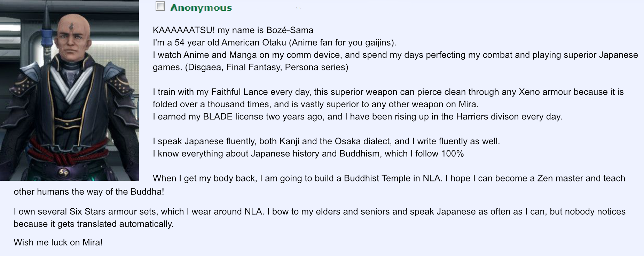This screenshot has width=644, height=256.
Task: Click the line about earning the BLADE license
Action: point(357,117)
